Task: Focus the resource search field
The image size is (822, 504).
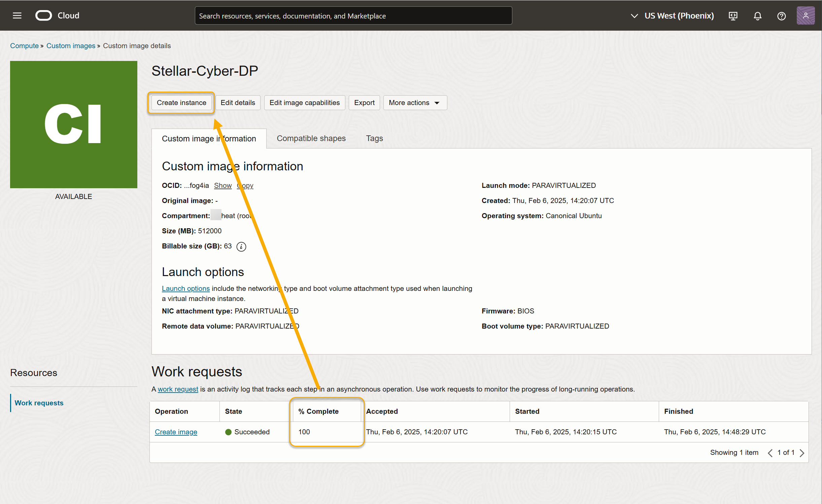Action: coord(353,16)
